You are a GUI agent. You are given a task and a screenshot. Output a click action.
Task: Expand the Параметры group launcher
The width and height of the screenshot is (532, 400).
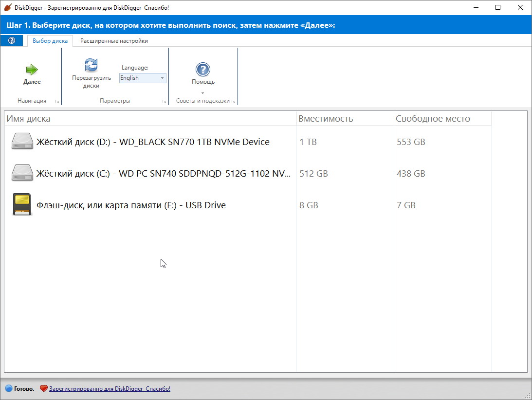[x=164, y=101]
